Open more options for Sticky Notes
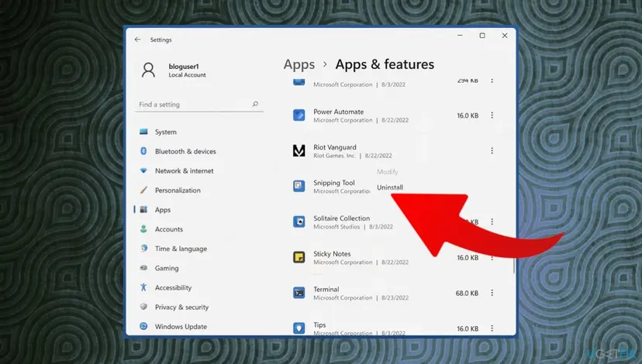The height and width of the screenshot is (364, 642). pyautogui.click(x=492, y=257)
